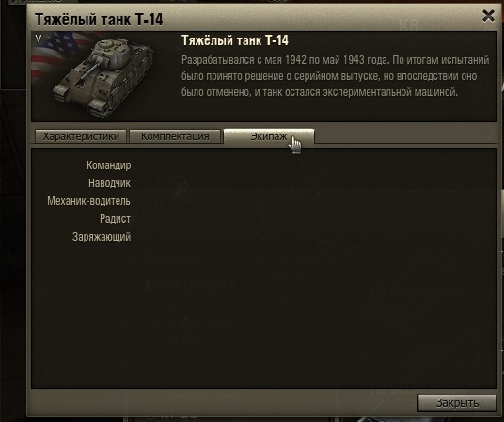
Task: Click the tank's front track in preview
Action: pos(101,108)
